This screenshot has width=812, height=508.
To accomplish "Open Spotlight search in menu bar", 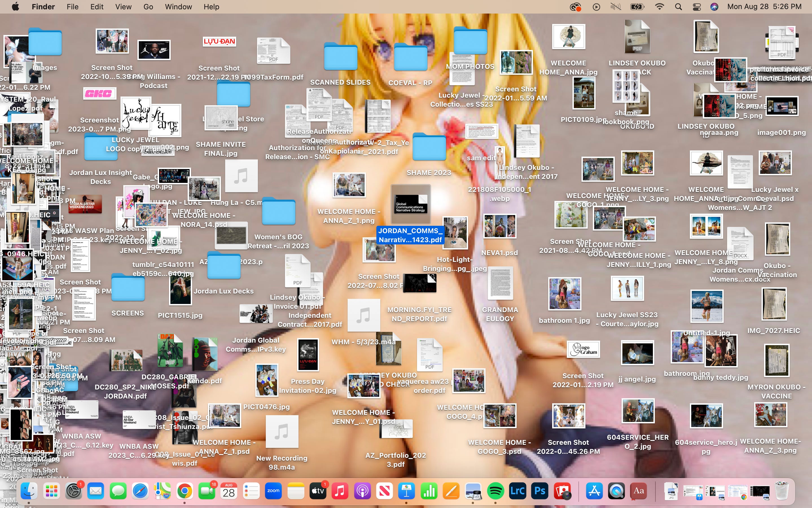I will point(678,7).
